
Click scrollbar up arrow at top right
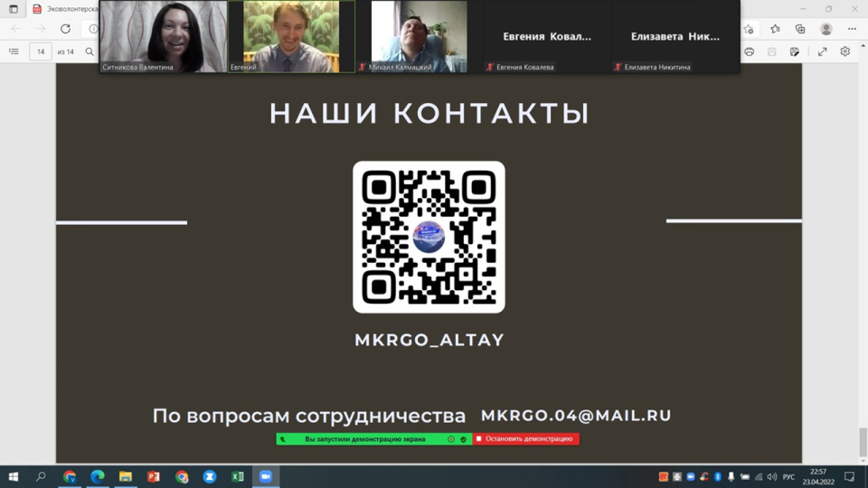(863, 45)
